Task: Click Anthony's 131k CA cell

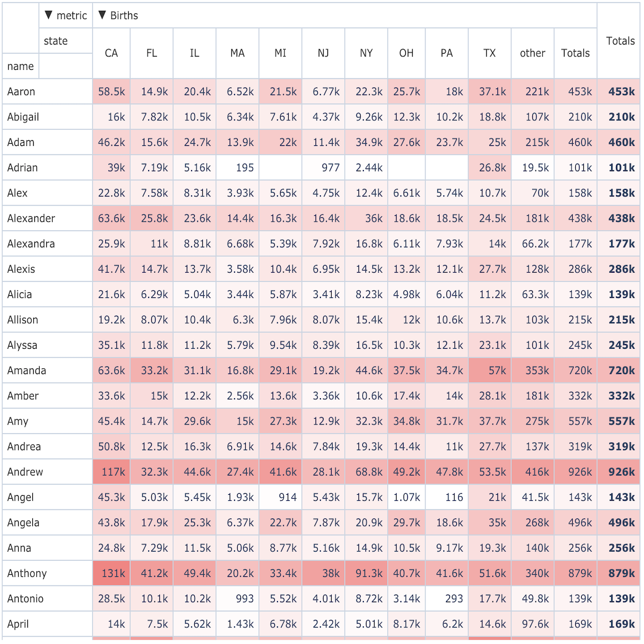Action: point(111,573)
